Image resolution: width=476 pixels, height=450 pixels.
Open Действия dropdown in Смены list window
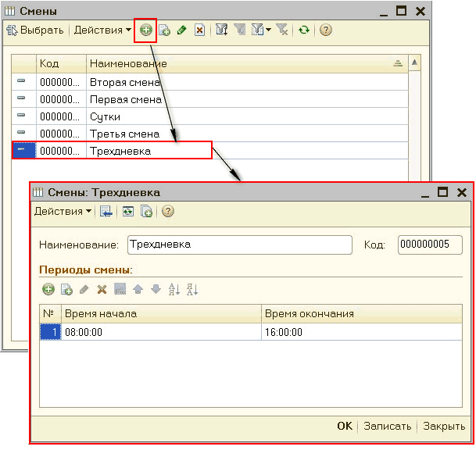pyautogui.click(x=103, y=30)
